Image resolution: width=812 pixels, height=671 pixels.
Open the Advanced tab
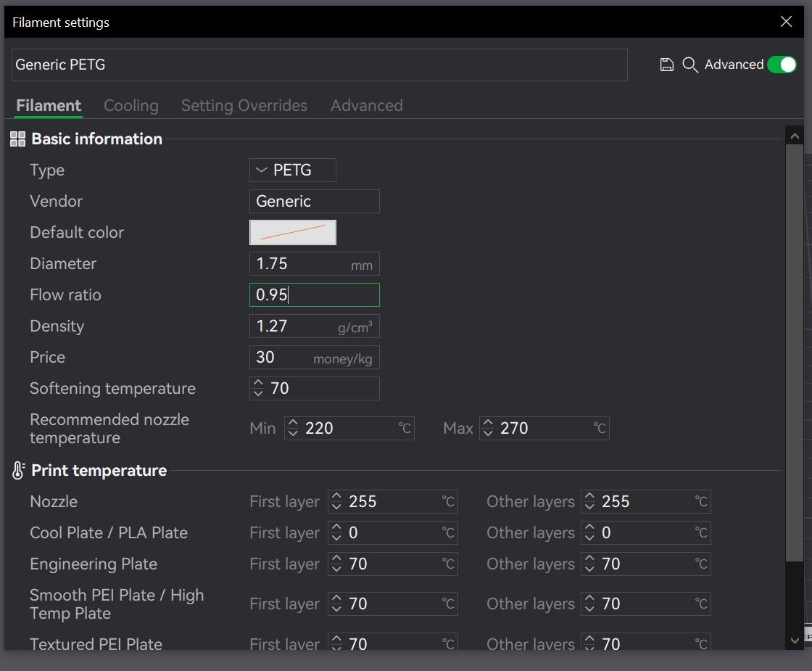tap(367, 106)
